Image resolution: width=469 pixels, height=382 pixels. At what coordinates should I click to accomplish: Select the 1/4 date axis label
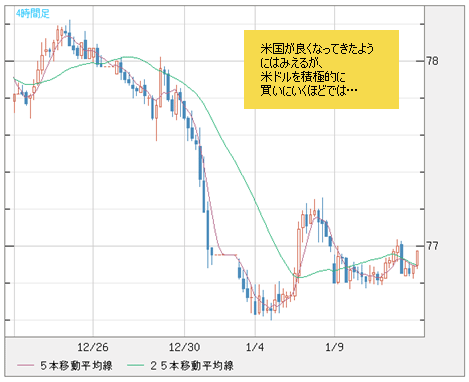pos(255,347)
